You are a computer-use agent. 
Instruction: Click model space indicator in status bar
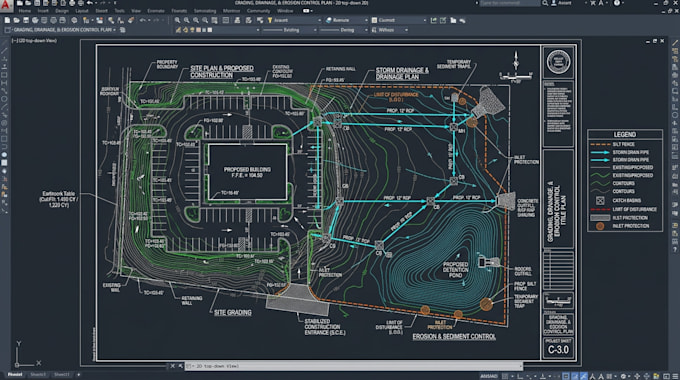[489, 376]
